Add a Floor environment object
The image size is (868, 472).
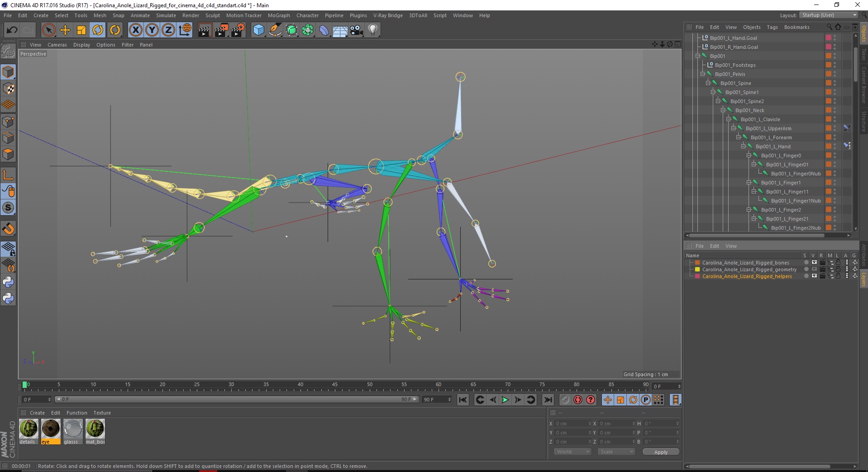[x=340, y=30]
